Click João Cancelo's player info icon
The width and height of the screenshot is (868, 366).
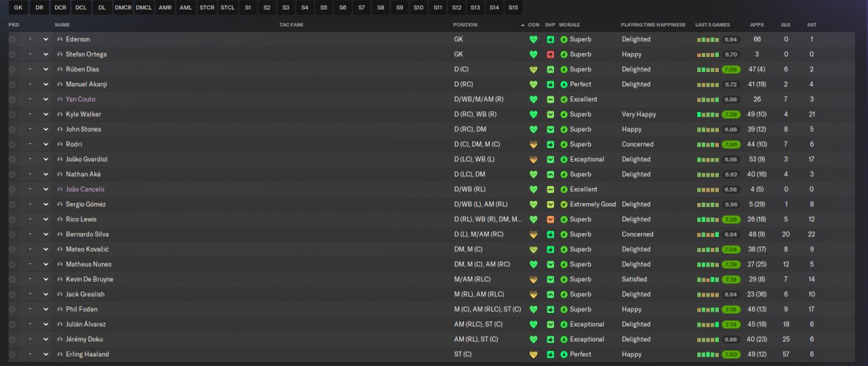tap(60, 189)
